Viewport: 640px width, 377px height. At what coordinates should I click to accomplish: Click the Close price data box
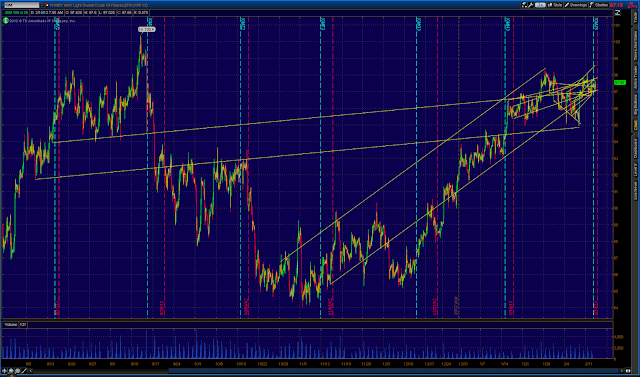tap(124, 13)
